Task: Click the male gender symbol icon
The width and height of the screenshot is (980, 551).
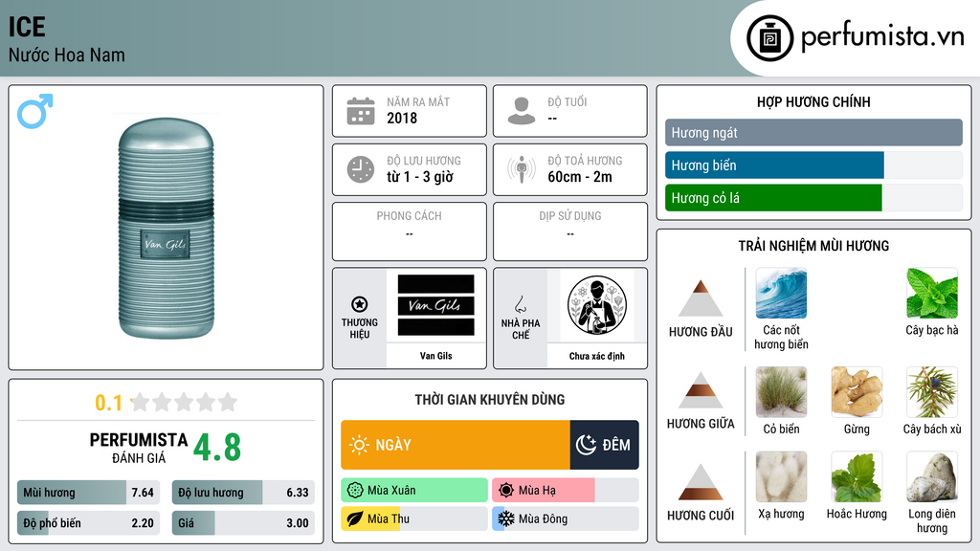Action: tap(35, 111)
